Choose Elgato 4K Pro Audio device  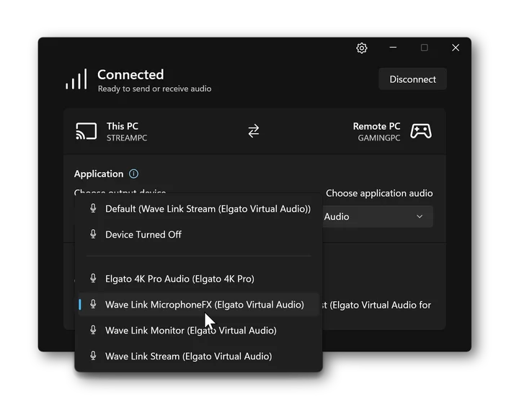[198, 279]
